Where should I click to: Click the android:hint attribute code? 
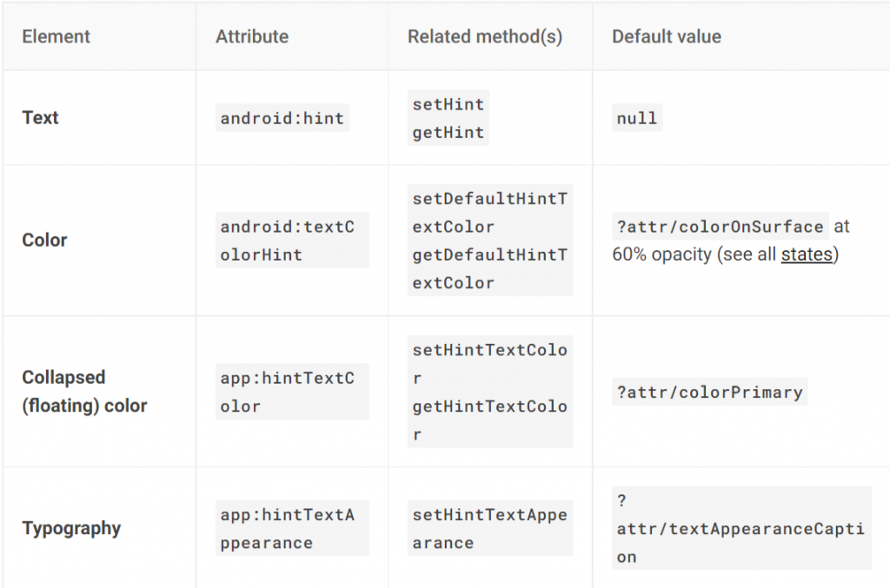282,118
